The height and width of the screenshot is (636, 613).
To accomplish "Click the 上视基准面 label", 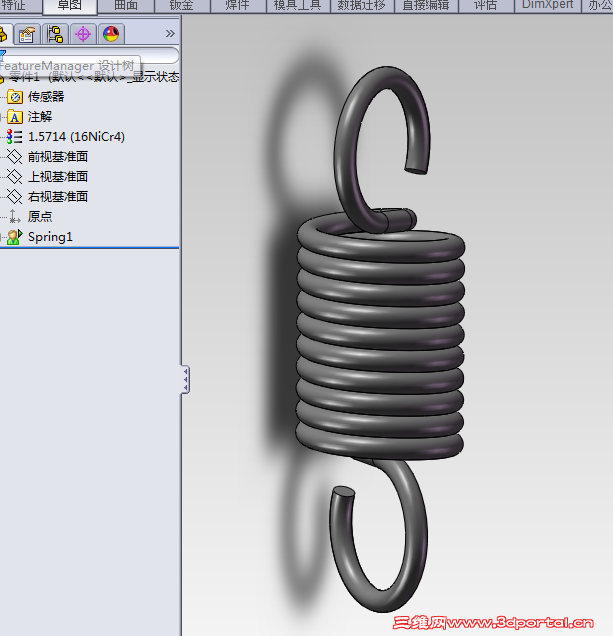I will tap(58, 176).
